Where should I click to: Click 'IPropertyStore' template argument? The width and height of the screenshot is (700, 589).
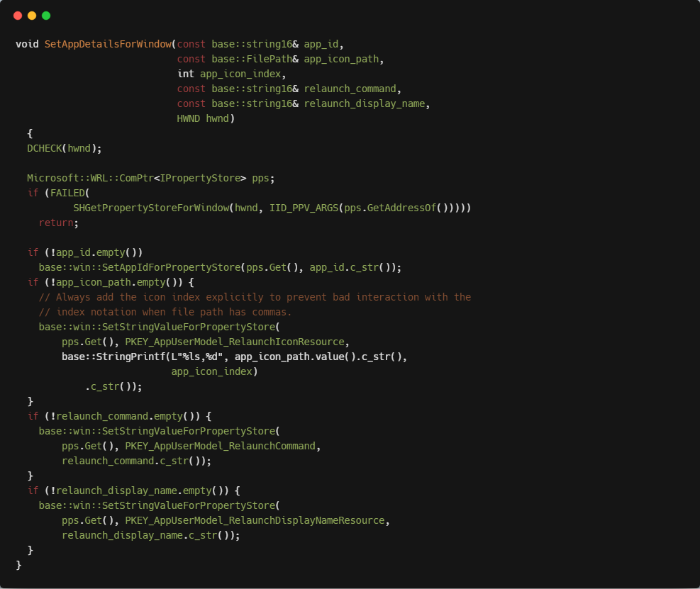[200, 178]
